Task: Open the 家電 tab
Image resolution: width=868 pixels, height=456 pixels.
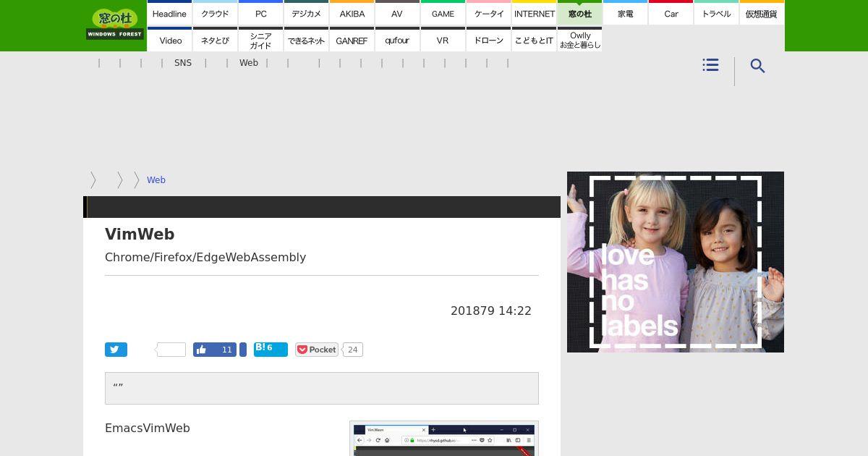Action: tap(625, 13)
